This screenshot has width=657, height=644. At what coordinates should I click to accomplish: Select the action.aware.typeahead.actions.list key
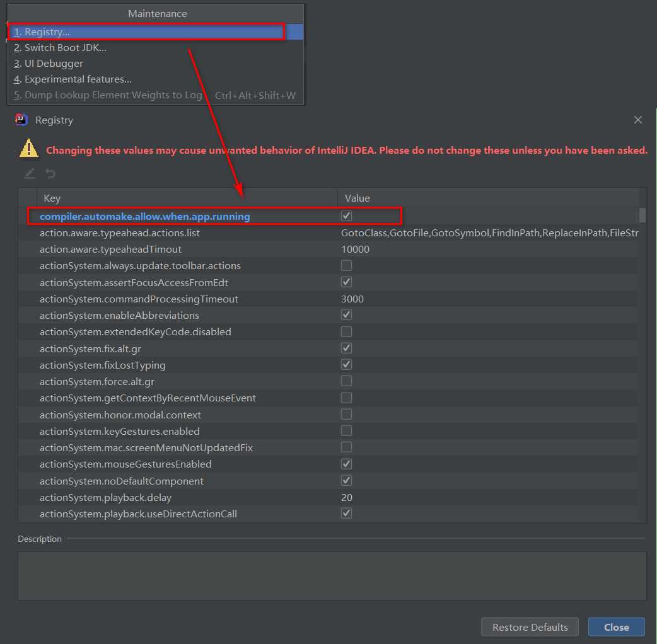click(120, 233)
